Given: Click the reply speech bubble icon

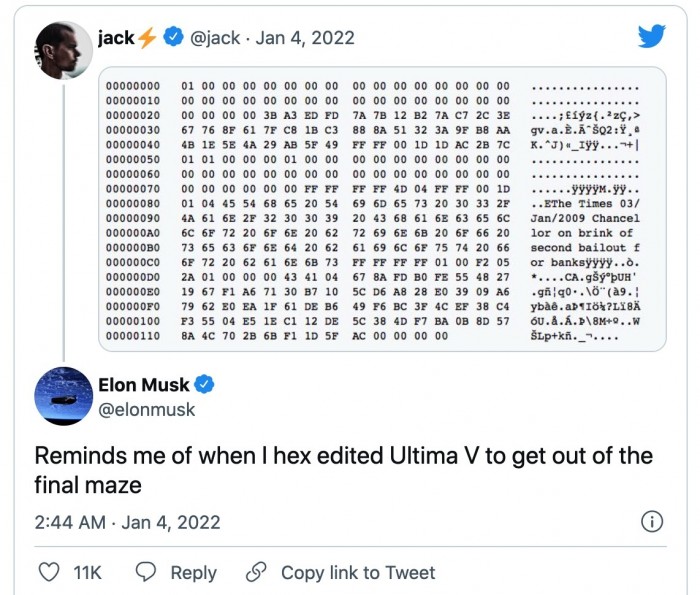Looking at the screenshot, I should (x=144, y=572).
